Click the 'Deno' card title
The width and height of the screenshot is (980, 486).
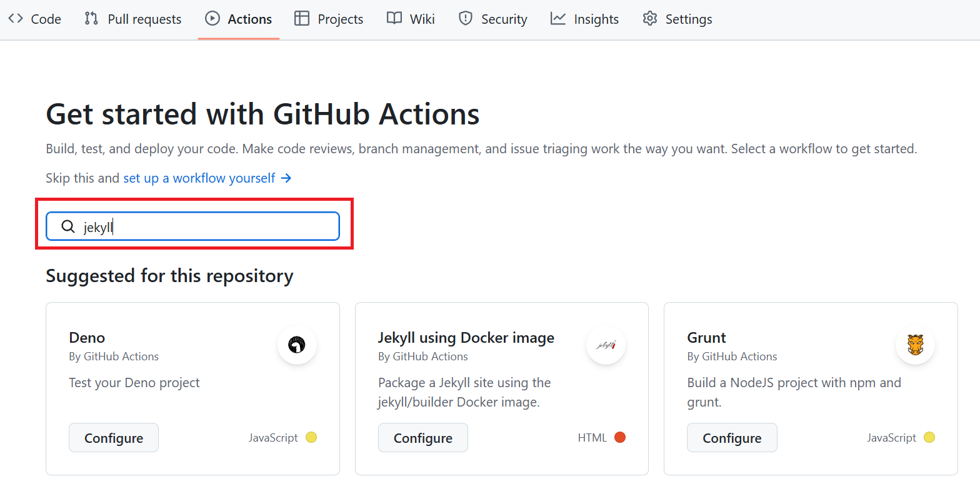pos(87,338)
